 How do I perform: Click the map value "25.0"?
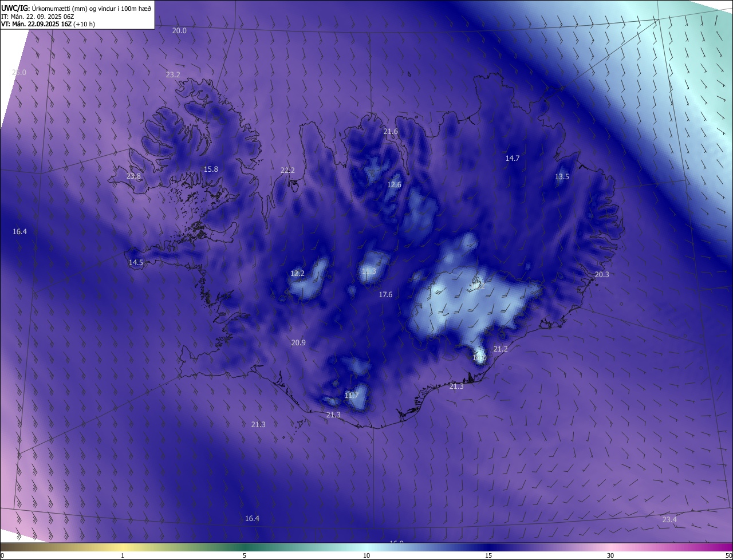tap(19, 72)
